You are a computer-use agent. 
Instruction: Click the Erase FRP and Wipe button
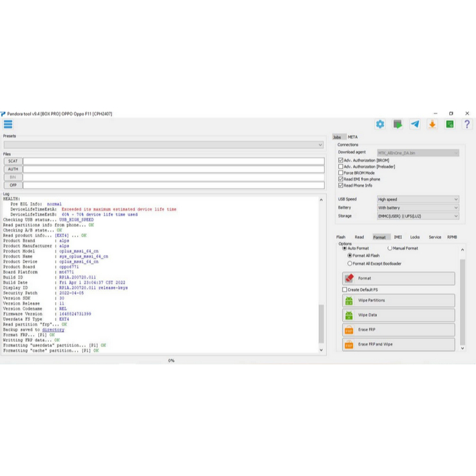point(399,344)
